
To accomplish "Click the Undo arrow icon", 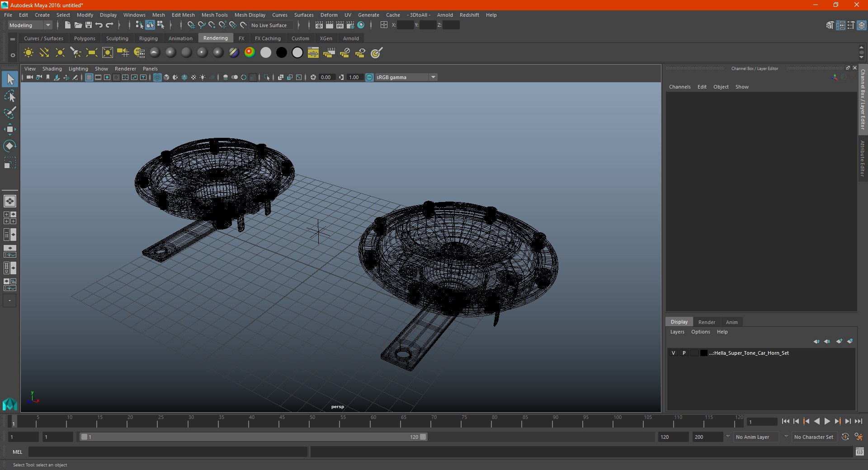I will click(x=99, y=25).
